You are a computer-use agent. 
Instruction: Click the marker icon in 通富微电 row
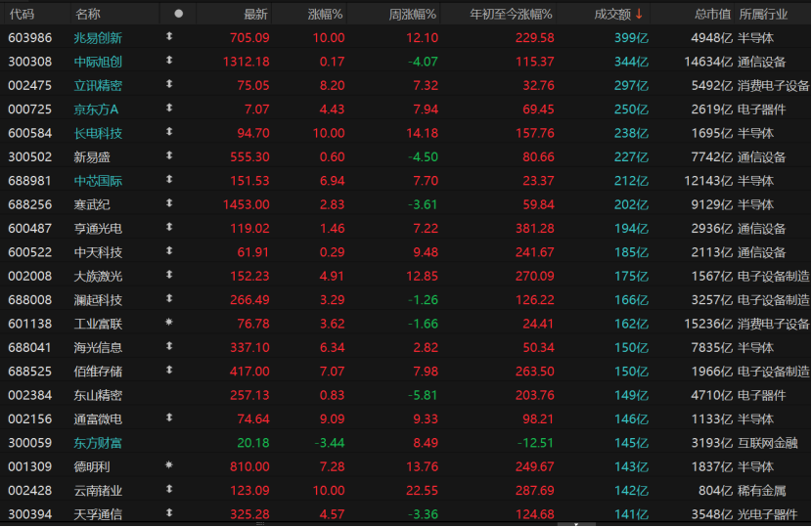click(x=169, y=417)
